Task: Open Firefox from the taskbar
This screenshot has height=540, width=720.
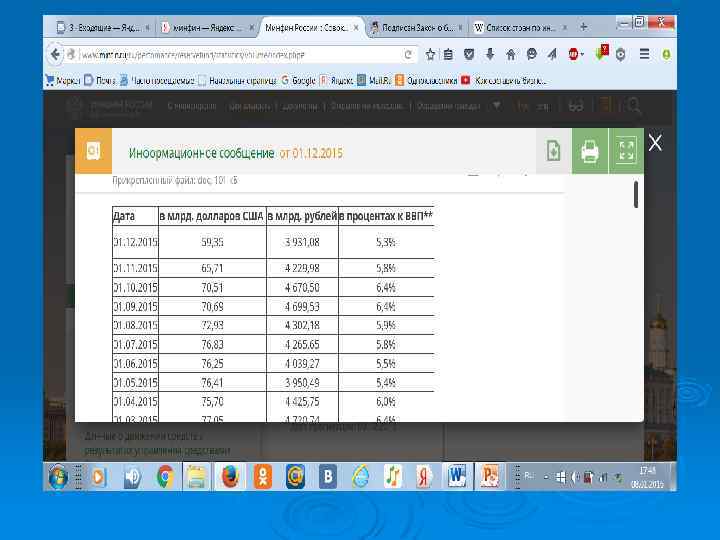Action: pyautogui.click(x=231, y=477)
